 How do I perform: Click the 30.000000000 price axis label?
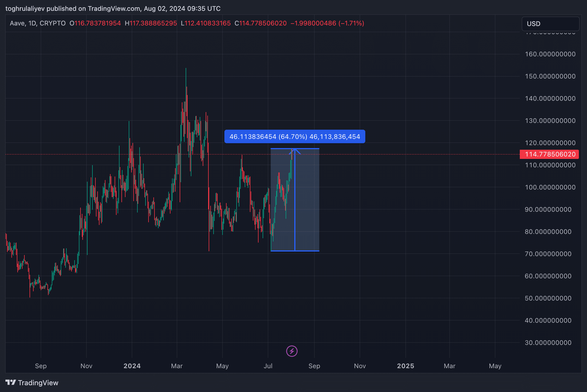click(x=548, y=343)
